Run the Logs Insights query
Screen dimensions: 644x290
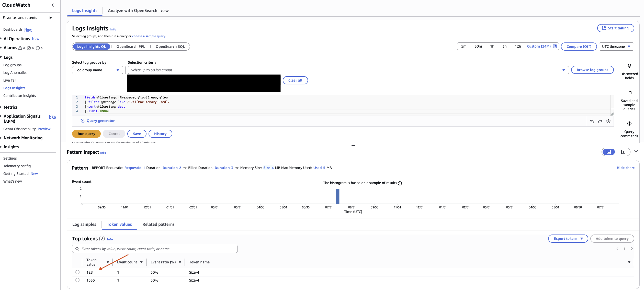pyautogui.click(x=86, y=133)
